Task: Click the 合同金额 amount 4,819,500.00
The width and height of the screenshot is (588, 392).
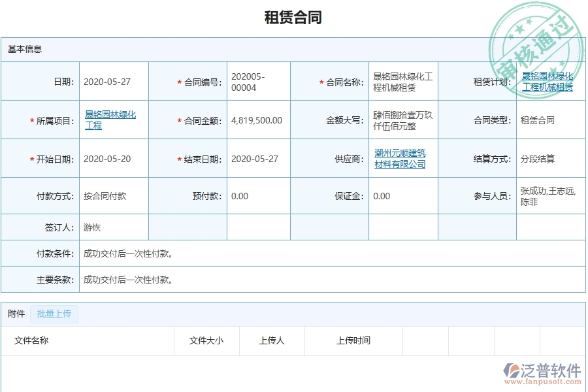Action: (x=257, y=120)
